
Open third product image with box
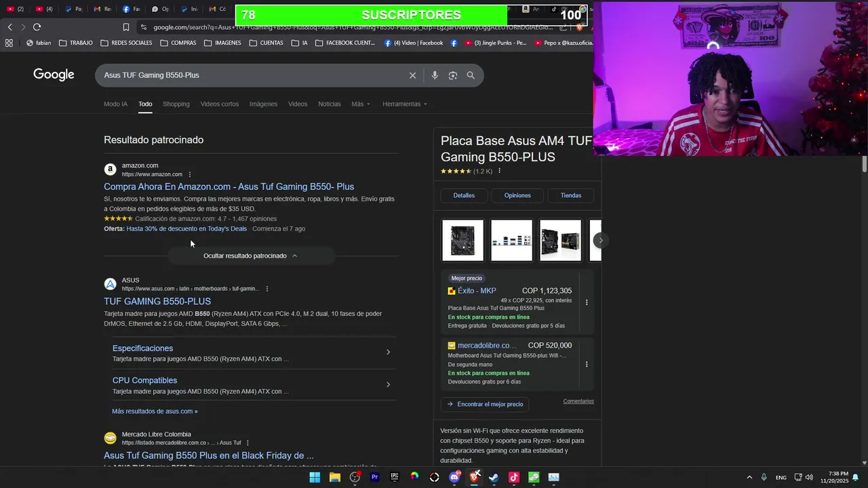point(561,240)
